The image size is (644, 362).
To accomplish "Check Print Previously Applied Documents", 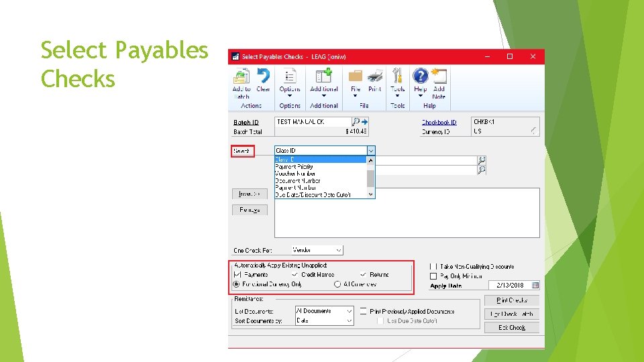I will coord(363,312).
